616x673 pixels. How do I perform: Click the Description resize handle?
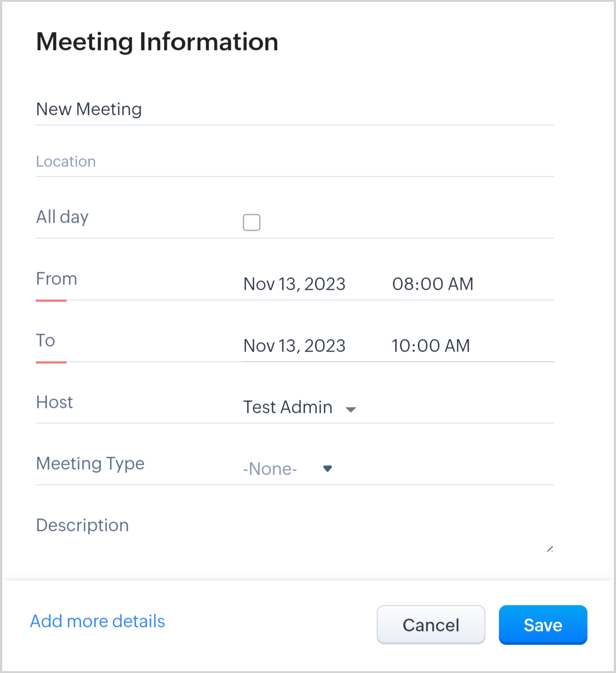550,549
